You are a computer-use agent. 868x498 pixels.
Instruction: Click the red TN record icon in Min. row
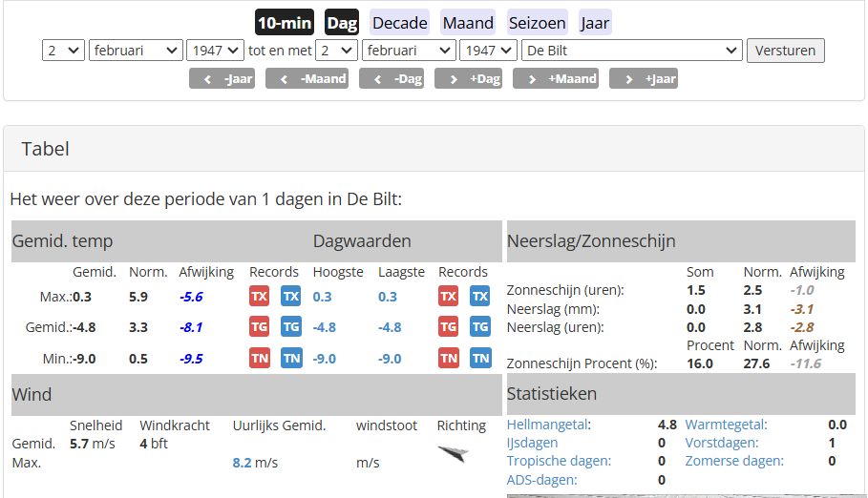pyautogui.click(x=259, y=359)
